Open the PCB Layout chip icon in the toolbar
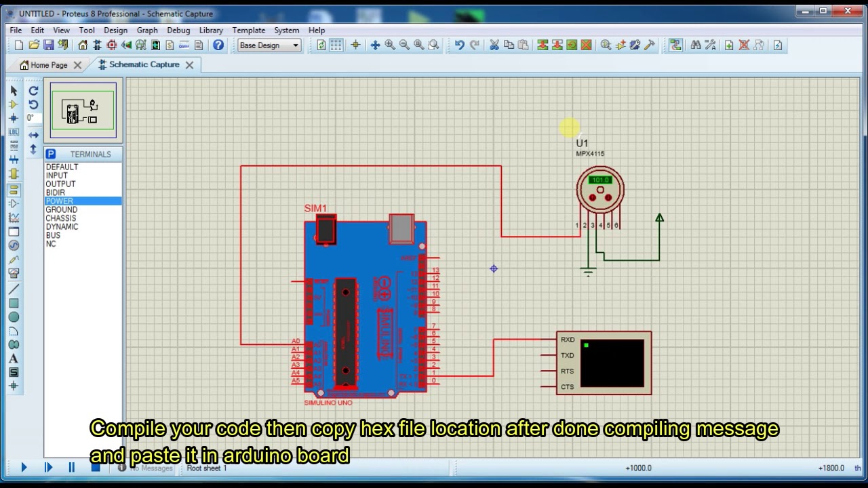 pos(112,45)
